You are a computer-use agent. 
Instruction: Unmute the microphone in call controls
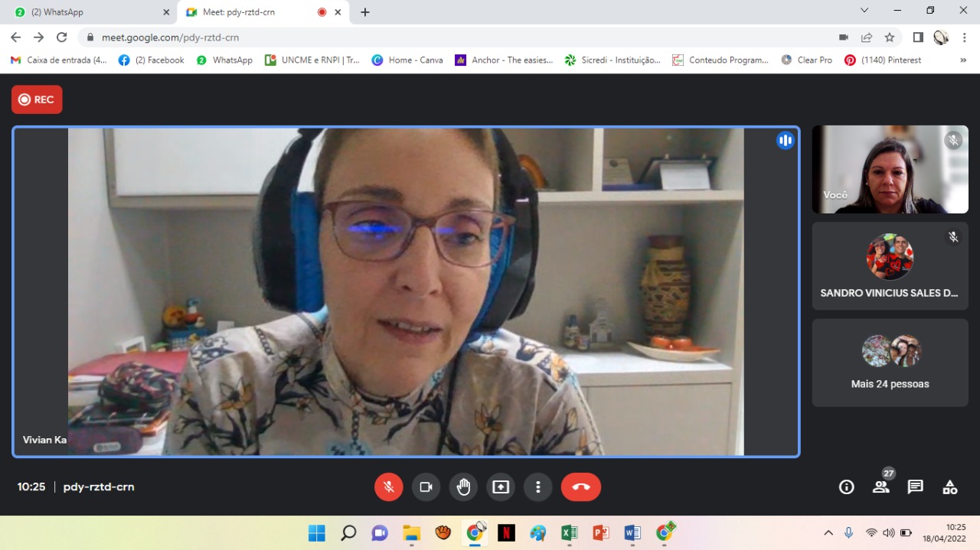(x=389, y=487)
